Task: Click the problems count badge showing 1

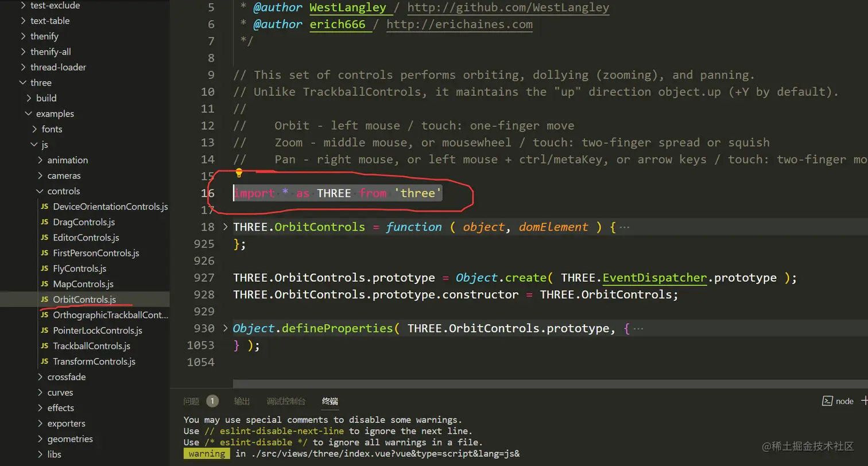Action: pos(212,401)
